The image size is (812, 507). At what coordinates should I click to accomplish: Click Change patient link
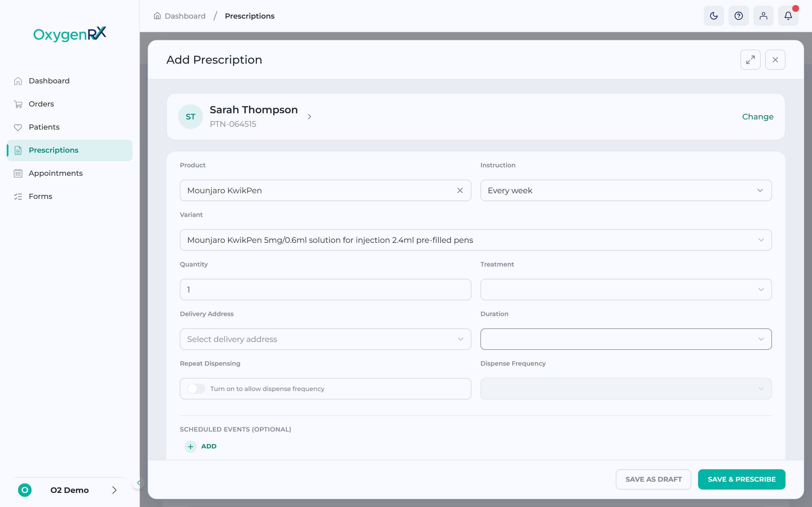pos(758,117)
